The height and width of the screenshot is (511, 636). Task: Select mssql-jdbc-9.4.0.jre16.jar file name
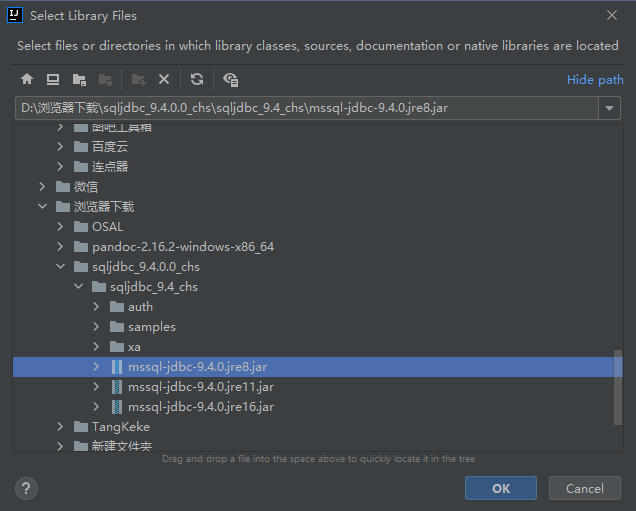[201, 407]
